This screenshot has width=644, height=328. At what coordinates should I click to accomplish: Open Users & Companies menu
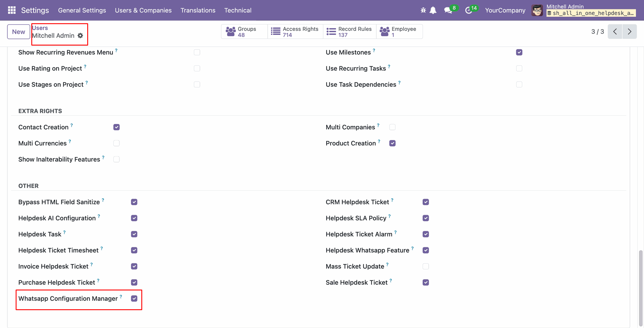(x=143, y=10)
